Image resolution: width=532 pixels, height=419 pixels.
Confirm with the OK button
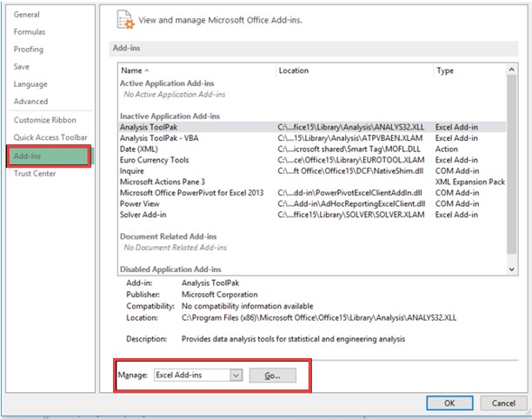click(449, 403)
